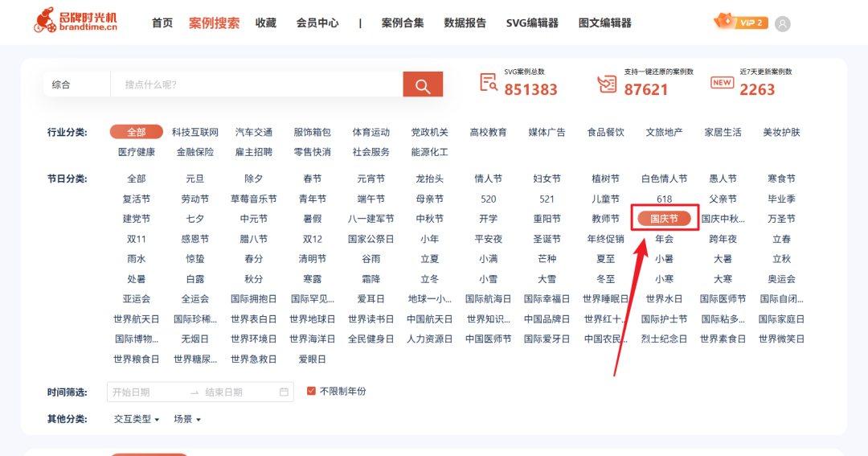The image size is (868, 456).
Task: Toggle the 不限制年份 checkbox
Action: (x=311, y=391)
